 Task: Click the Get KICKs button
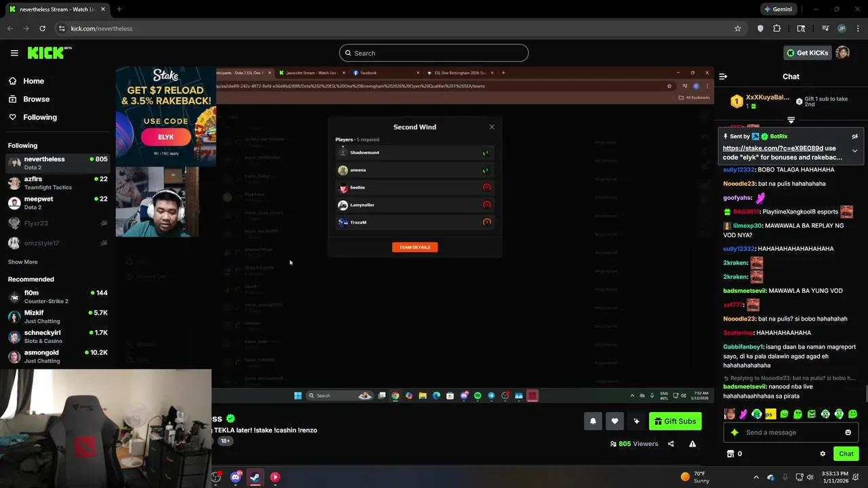tap(807, 53)
